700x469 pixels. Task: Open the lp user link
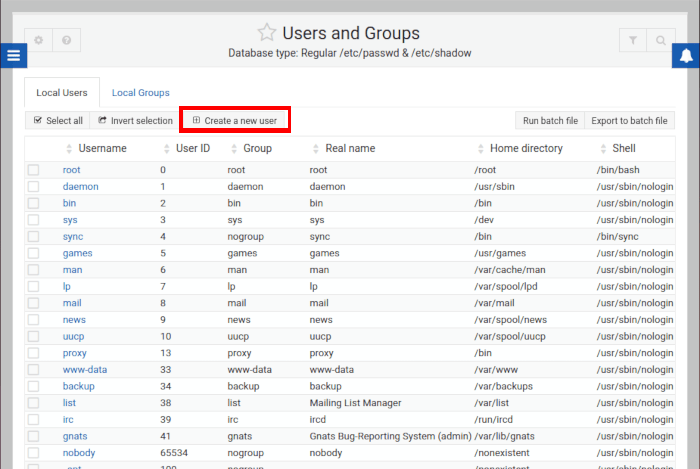point(67,286)
